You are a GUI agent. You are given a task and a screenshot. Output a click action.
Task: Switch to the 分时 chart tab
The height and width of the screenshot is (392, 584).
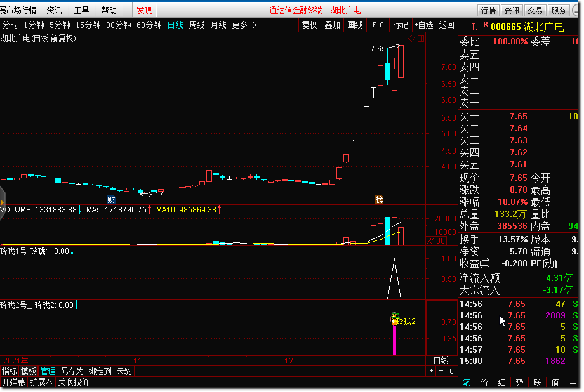tap(10, 25)
